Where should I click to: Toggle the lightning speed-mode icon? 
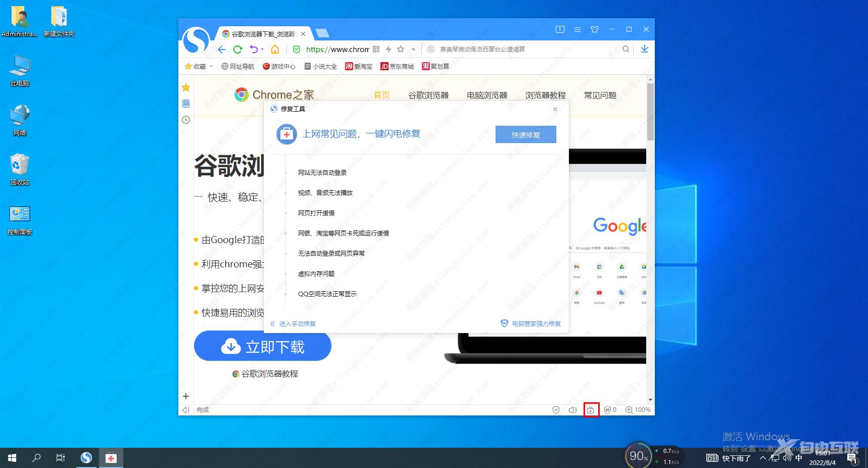click(x=389, y=49)
